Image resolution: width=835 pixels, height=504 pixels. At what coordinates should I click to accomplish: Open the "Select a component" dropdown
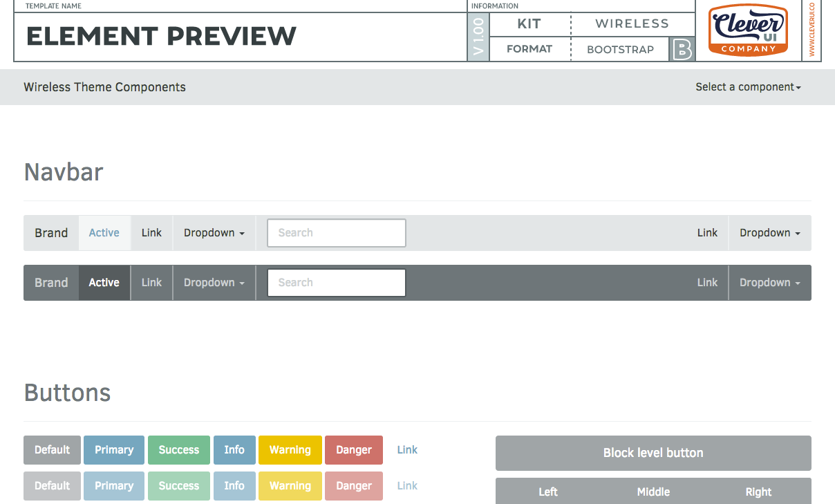pos(747,87)
